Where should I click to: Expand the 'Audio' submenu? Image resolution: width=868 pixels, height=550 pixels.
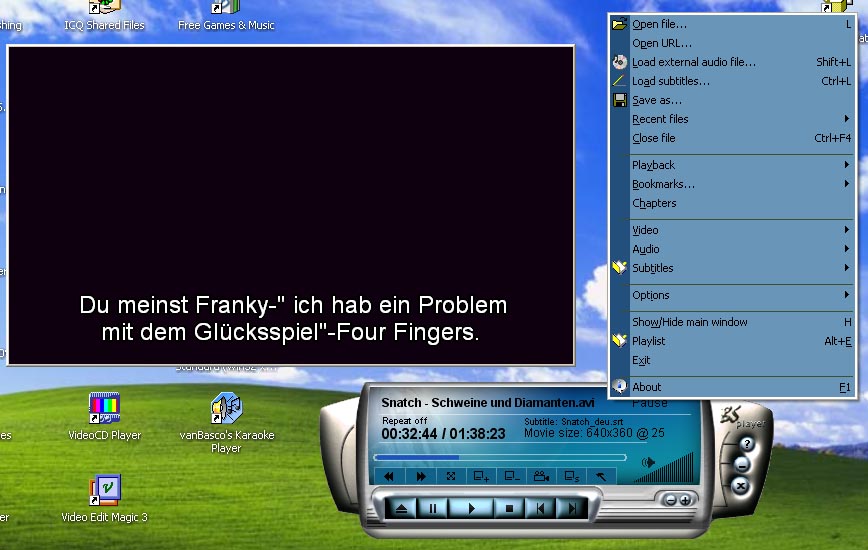(x=732, y=249)
